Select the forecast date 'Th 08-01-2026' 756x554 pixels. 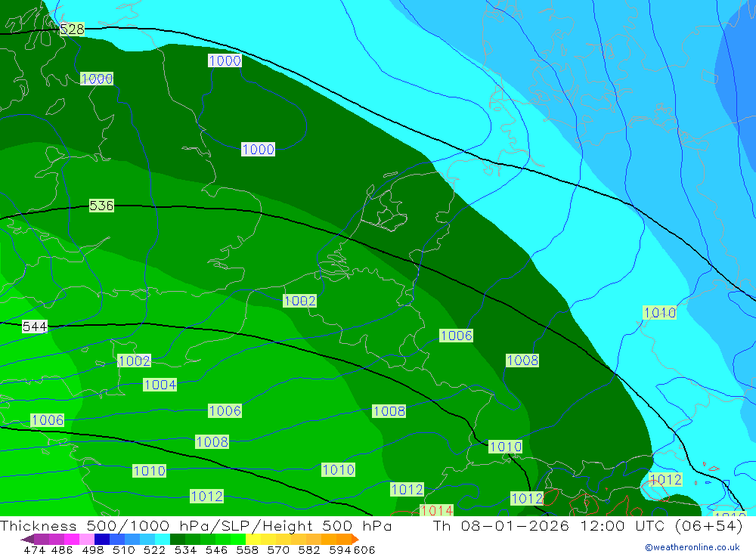(x=501, y=525)
